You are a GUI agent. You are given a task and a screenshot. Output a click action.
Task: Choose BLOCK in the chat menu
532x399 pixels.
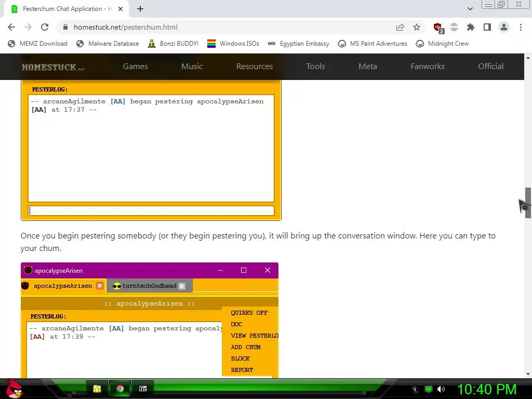click(240, 358)
